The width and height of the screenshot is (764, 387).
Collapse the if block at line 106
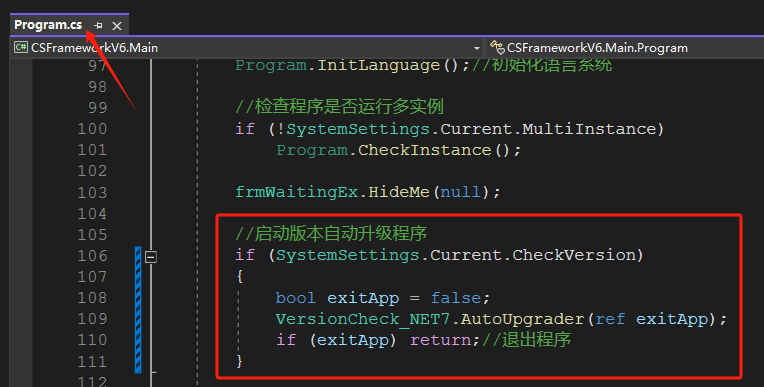pos(151,256)
